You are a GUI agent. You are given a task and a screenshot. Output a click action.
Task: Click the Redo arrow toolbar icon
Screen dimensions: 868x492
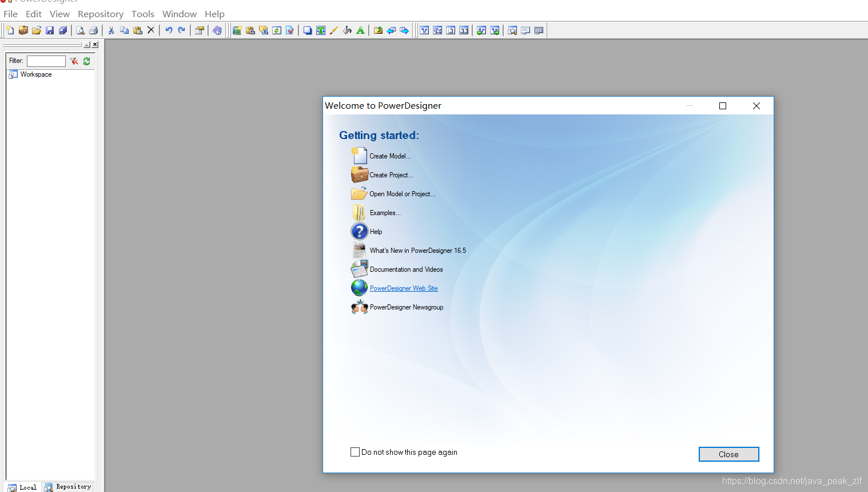pos(182,30)
